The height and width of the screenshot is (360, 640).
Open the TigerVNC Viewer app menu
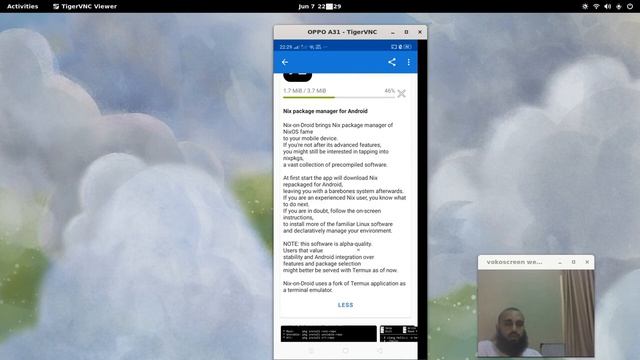[x=85, y=6]
